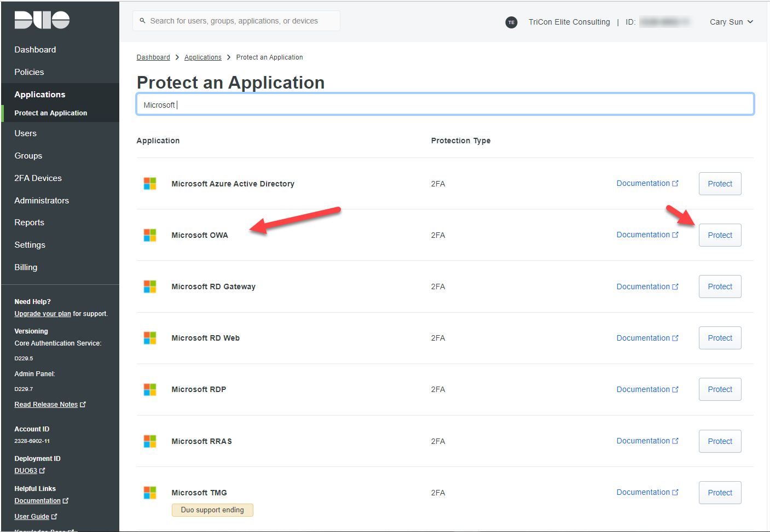Go to 2FA Devices sidebar item
This screenshot has width=770, height=532.
(38, 178)
